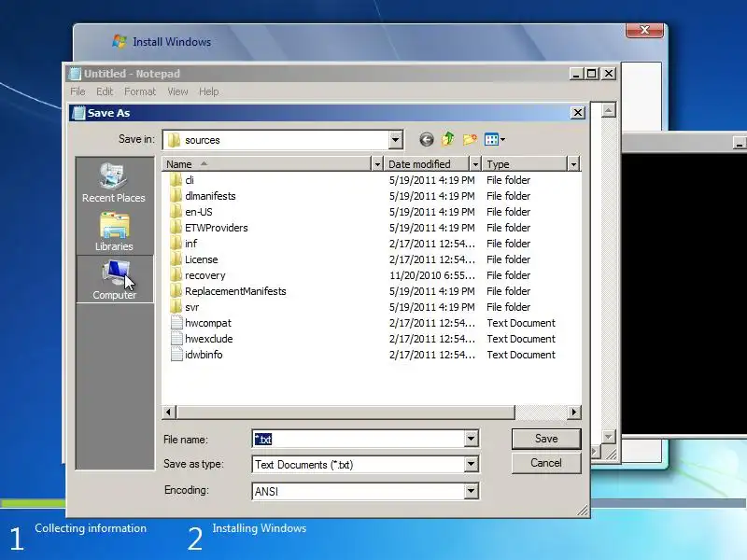Image resolution: width=747 pixels, height=560 pixels.
Task: Open the Notepad Help menu
Action: pyautogui.click(x=208, y=91)
